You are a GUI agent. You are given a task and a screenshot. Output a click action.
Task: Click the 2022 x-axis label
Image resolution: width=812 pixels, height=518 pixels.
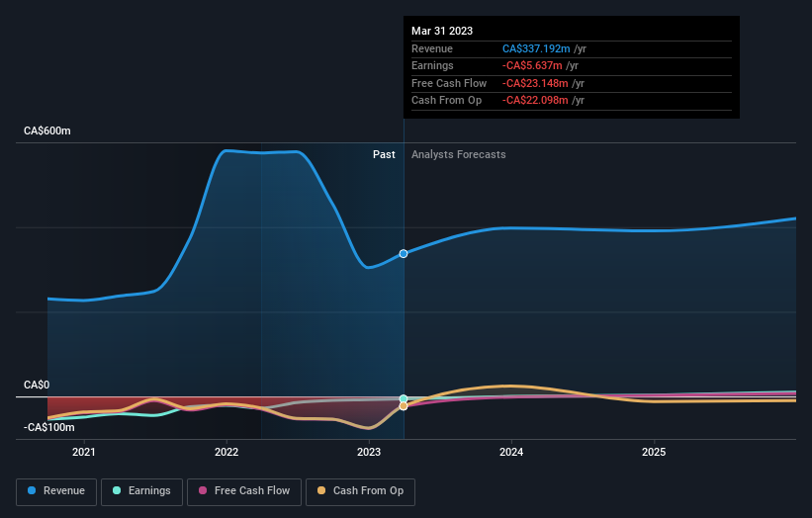click(226, 452)
